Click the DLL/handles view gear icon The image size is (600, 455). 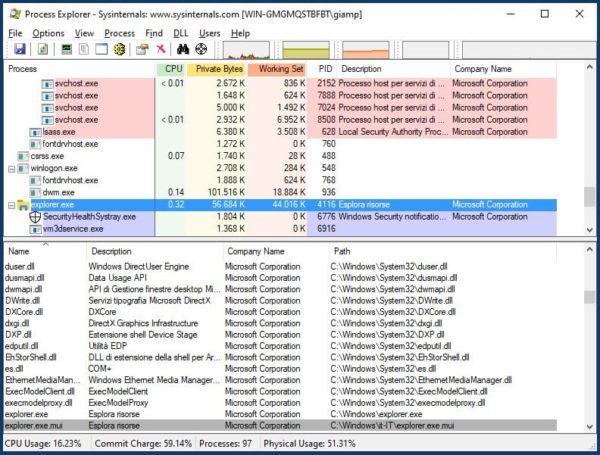(x=120, y=49)
